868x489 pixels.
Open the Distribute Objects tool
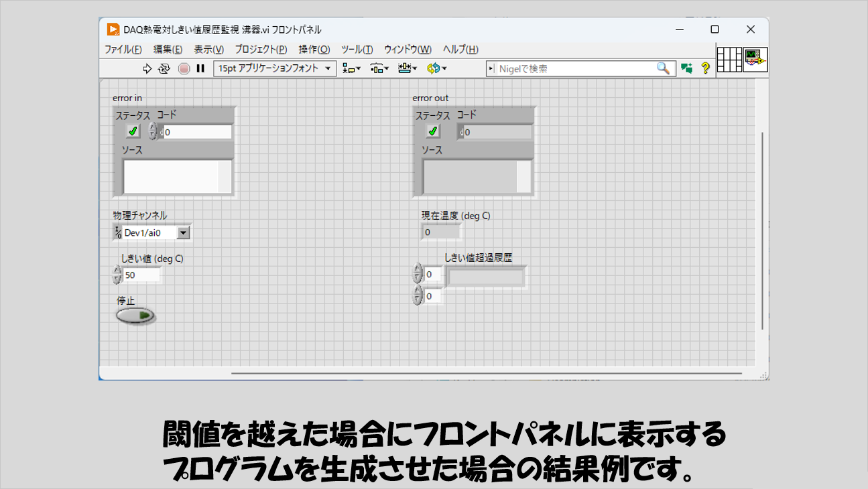pyautogui.click(x=379, y=68)
